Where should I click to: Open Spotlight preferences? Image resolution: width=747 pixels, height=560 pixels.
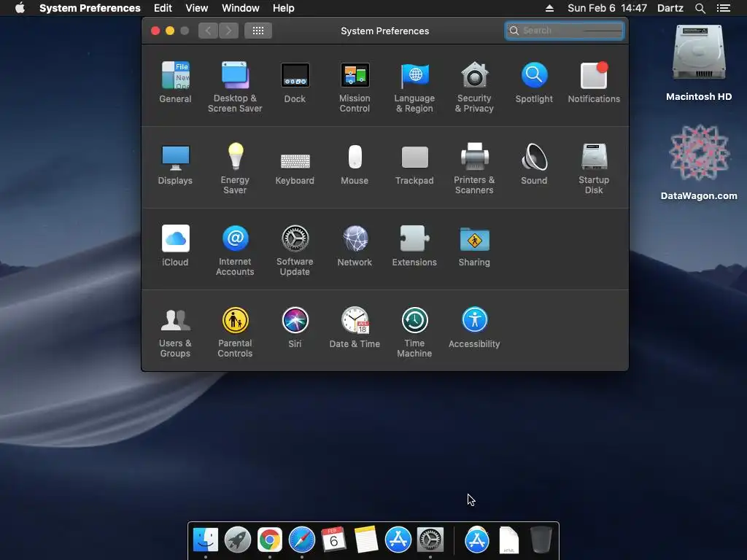click(534, 82)
